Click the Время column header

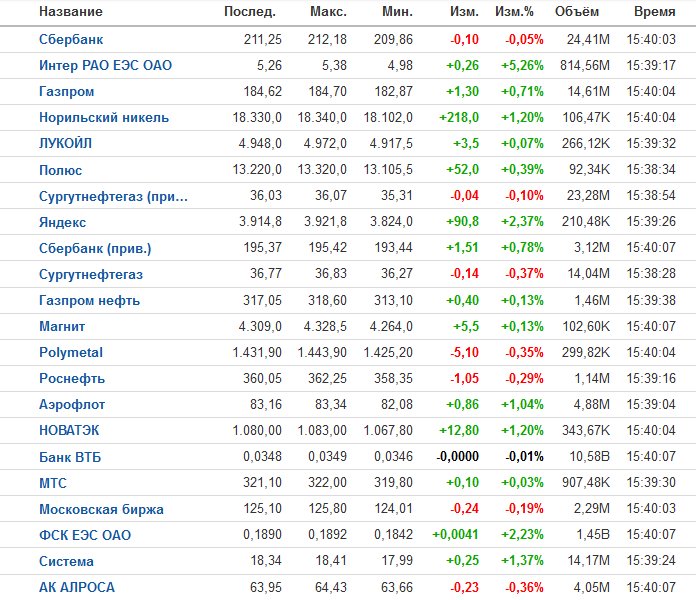(655, 12)
